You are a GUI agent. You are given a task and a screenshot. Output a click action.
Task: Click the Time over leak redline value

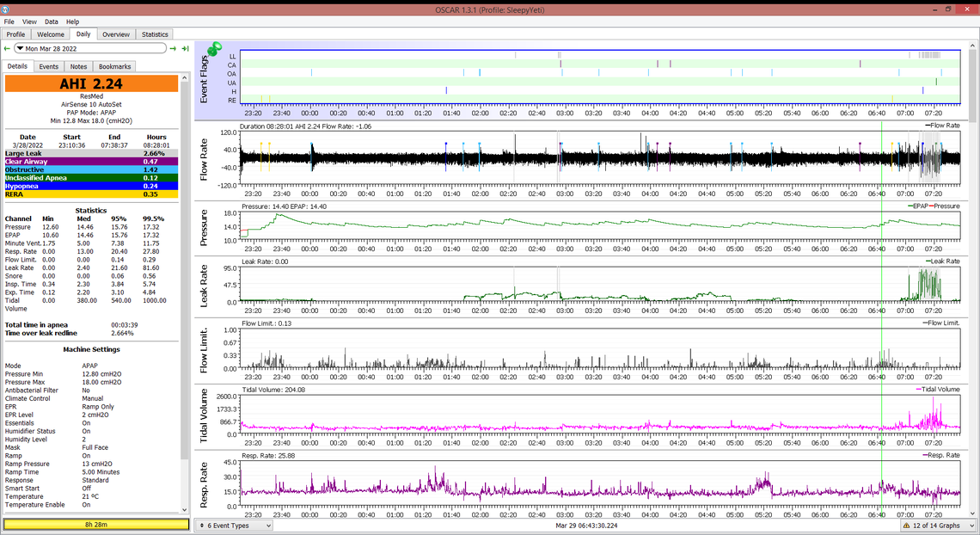[122, 333]
